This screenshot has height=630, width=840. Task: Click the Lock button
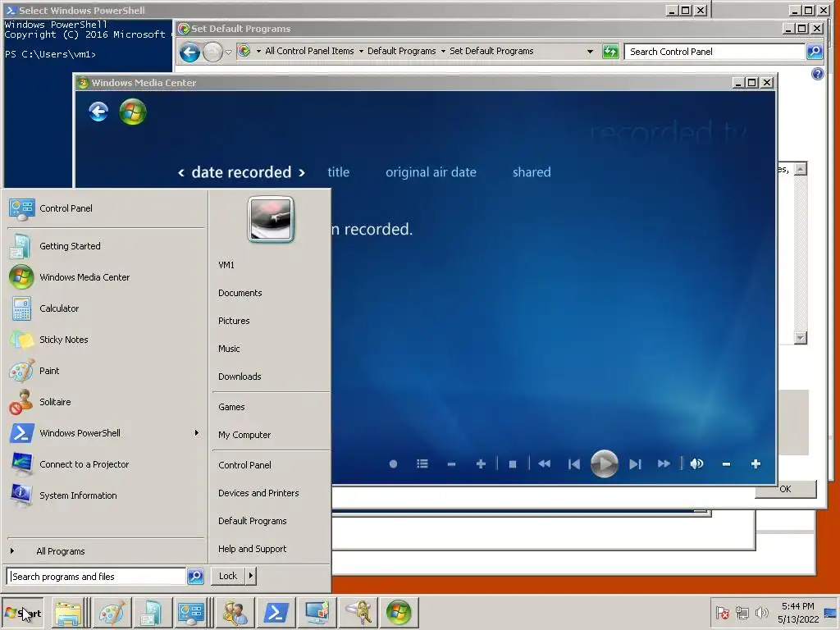click(x=228, y=576)
